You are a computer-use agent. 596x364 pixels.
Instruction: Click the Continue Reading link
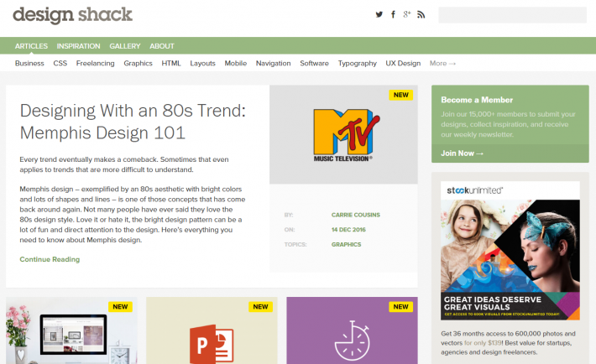pos(50,259)
